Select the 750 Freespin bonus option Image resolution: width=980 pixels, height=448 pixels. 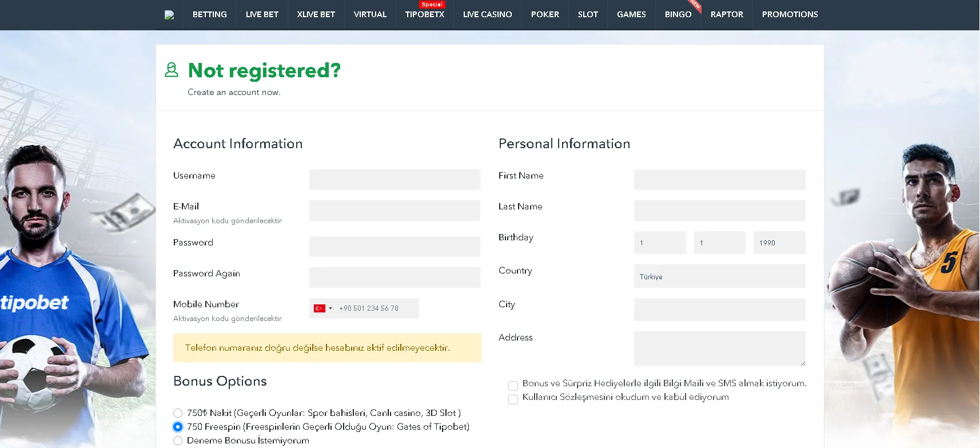coord(178,427)
